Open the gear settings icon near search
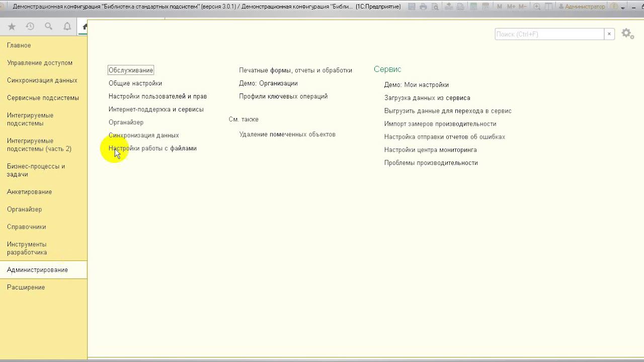The image size is (644, 362). [627, 34]
